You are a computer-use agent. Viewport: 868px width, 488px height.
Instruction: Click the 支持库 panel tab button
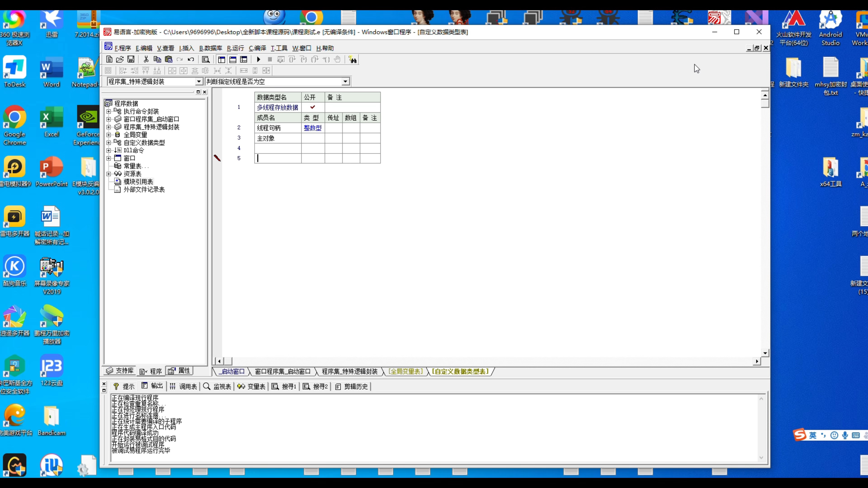[x=120, y=371]
